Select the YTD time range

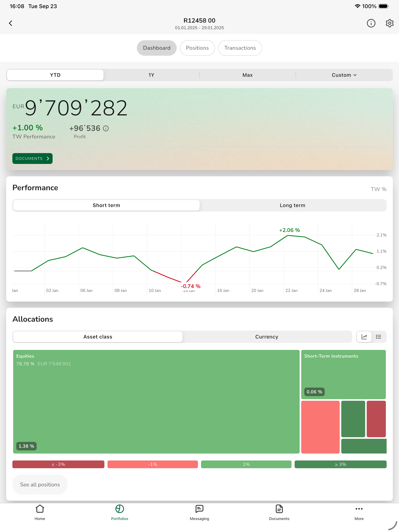coord(55,75)
